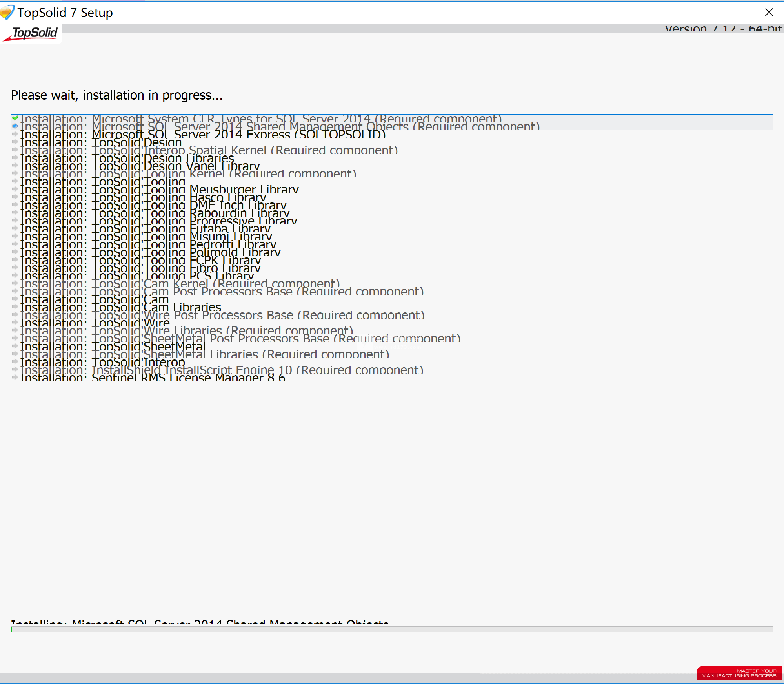Click the Master Your Manufacturing Process badge
This screenshot has height=684, width=784.
pyautogui.click(x=739, y=673)
